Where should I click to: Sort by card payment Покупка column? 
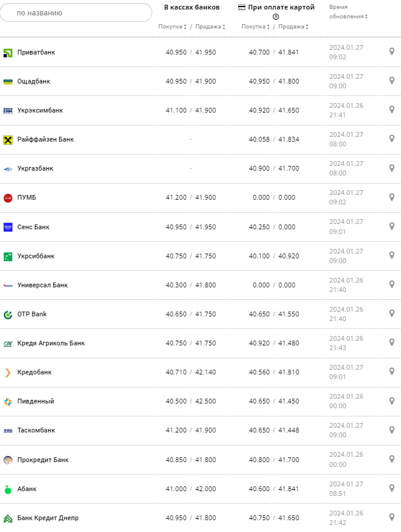[x=255, y=27]
